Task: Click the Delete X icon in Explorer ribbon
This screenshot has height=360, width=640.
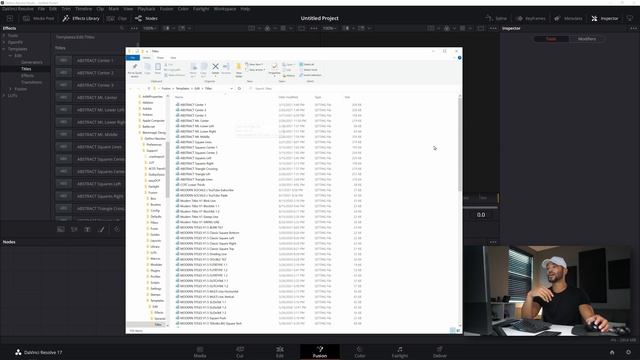Action: tap(216, 68)
